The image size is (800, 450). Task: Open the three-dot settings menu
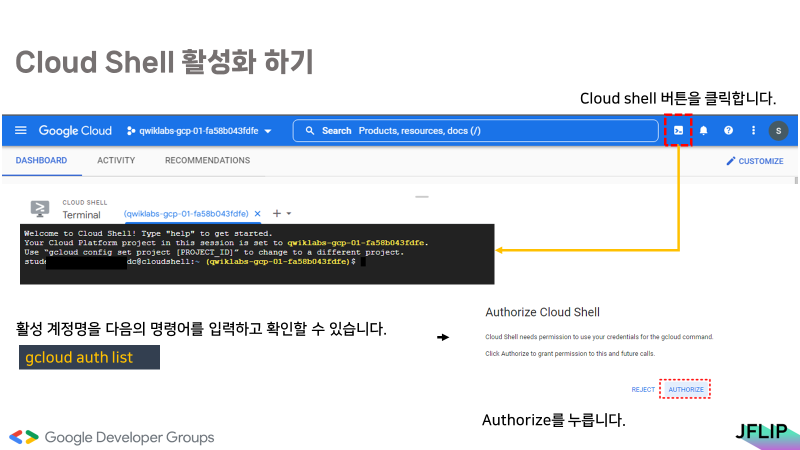(754, 131)
